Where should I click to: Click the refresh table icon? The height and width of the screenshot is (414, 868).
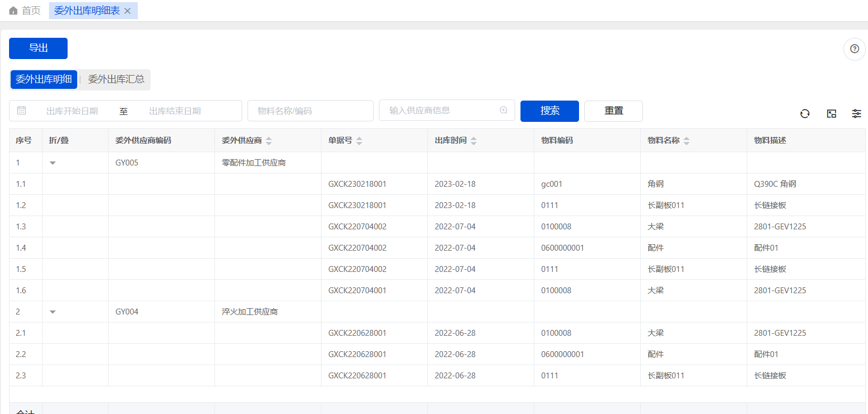pyautogui.click(x=805, y=113)
